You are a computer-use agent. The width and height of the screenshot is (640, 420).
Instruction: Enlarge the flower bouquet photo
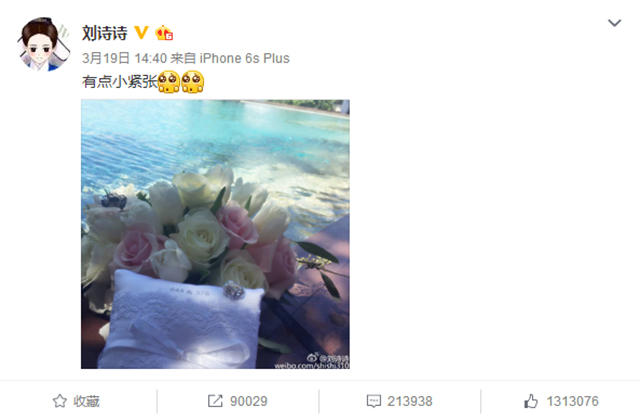click(x=215, y=234)
